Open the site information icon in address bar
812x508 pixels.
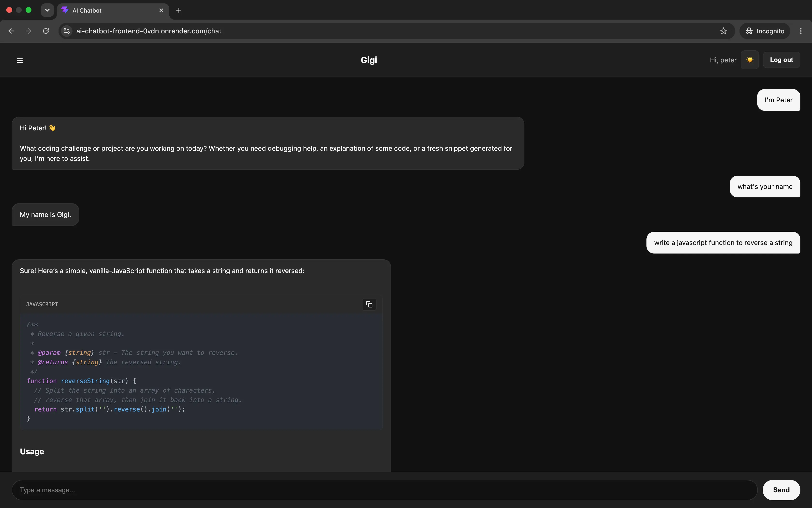point(67,31)
